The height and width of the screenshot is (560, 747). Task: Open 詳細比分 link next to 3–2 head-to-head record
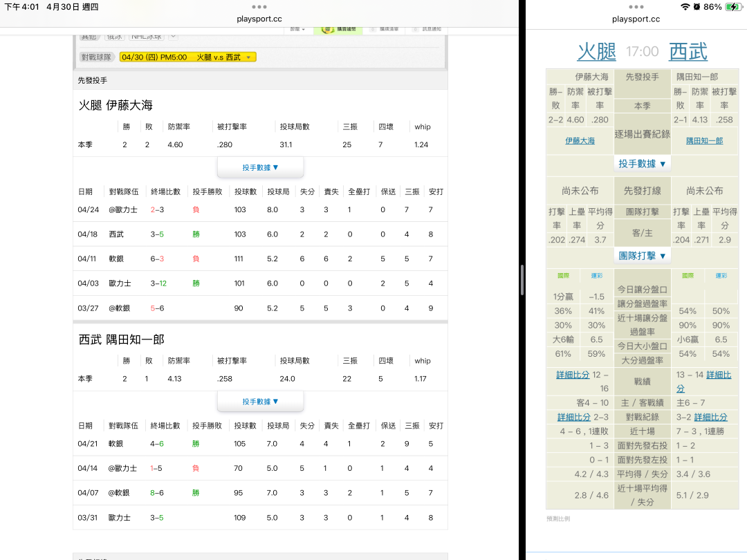[x=710, y=417]
